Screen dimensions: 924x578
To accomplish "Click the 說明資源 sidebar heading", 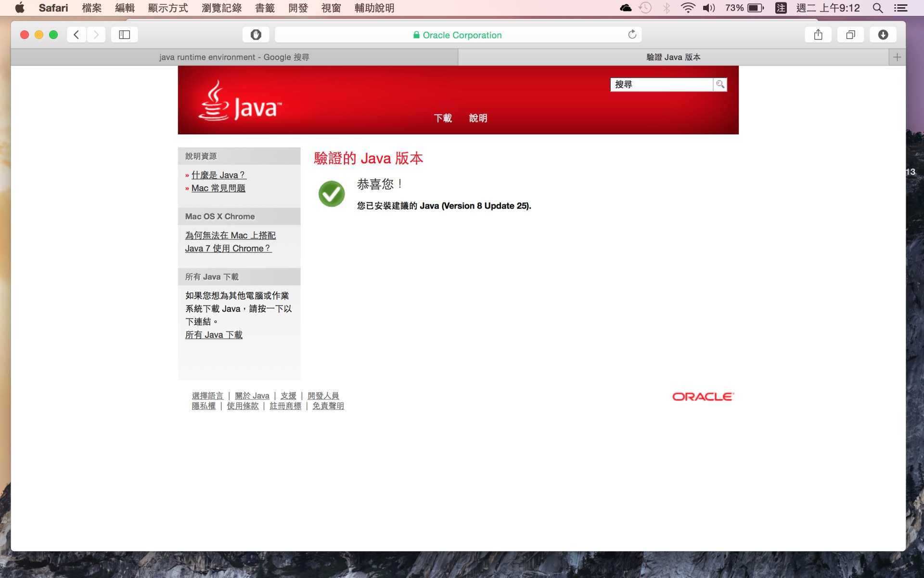I will pyautogui.click(x=201, y=156).
